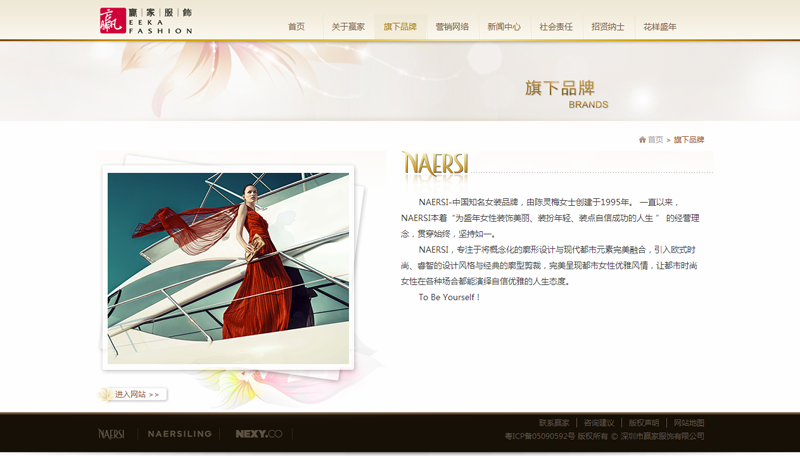Image resolution: width=800 pixels, height=456 pixels.
Task: Click the NAERSI logo in footer
Action: [111, 434]
